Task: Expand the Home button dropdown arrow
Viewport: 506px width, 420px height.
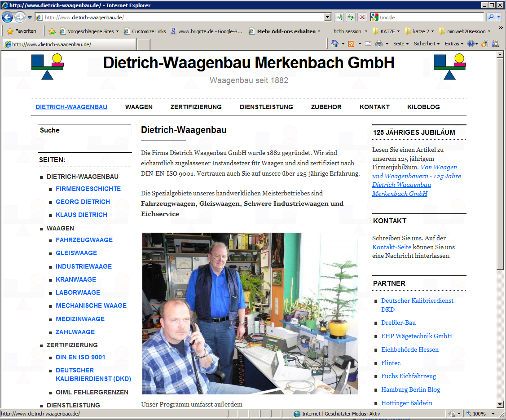Action: [x=343, y=44]
